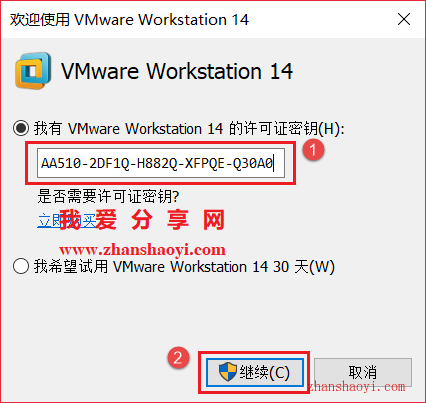The height and width of the screenshot is (403, 426).
Task: Click the red number 1 annotation circle
Action: tap(313, 150)
